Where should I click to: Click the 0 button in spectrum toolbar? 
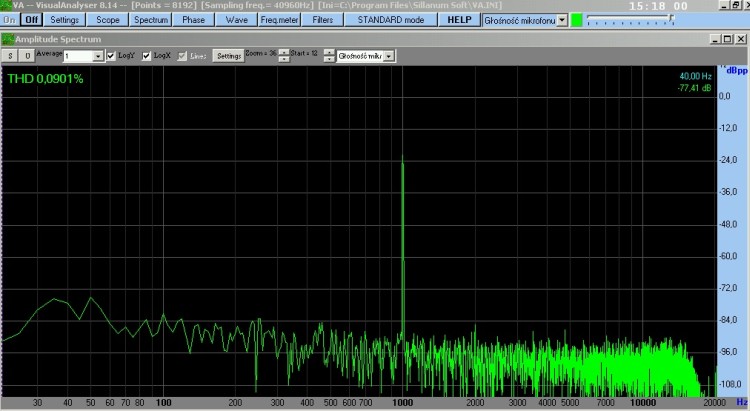point(27,56)
